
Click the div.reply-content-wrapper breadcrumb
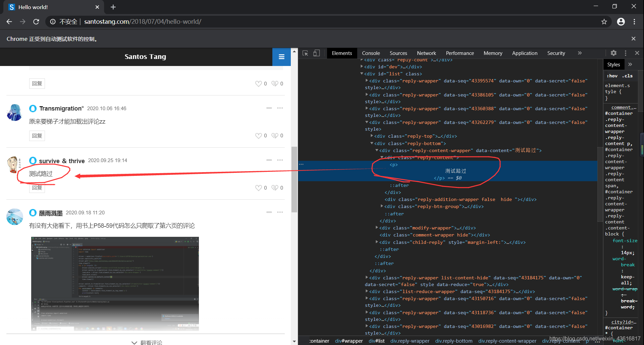(x=507, y=341)
